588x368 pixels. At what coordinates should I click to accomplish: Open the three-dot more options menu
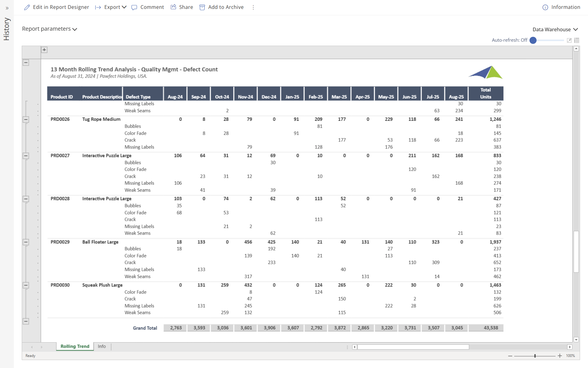(253, 7)
